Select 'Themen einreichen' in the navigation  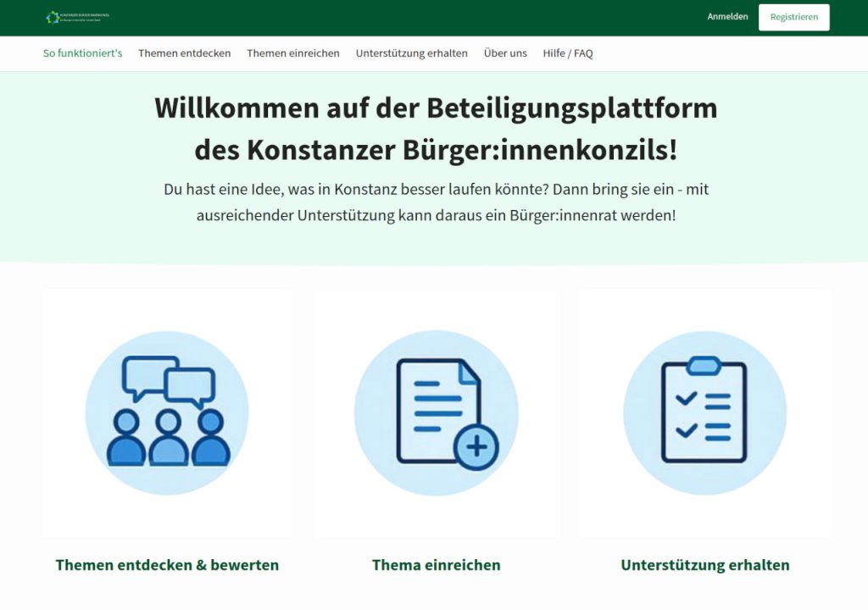point(292,53)
